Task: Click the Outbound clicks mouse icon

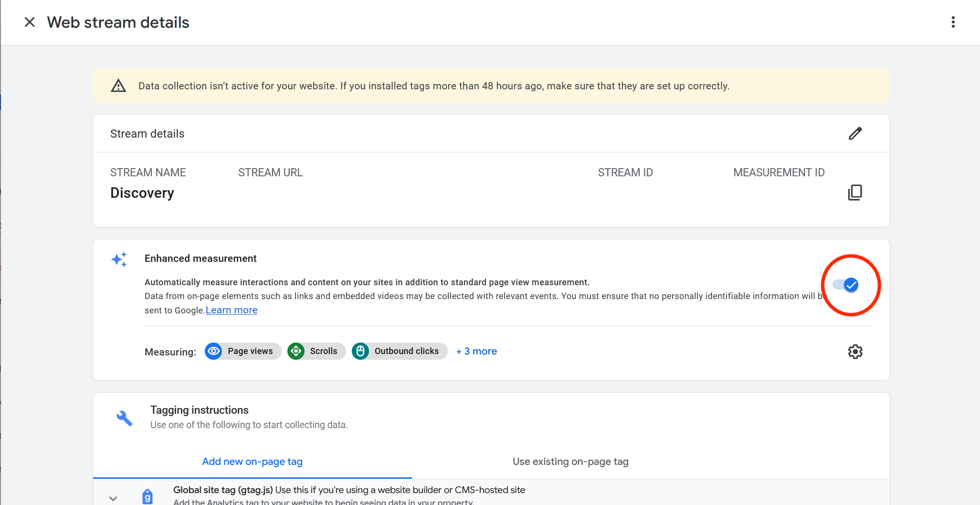Action: (360, 351)
